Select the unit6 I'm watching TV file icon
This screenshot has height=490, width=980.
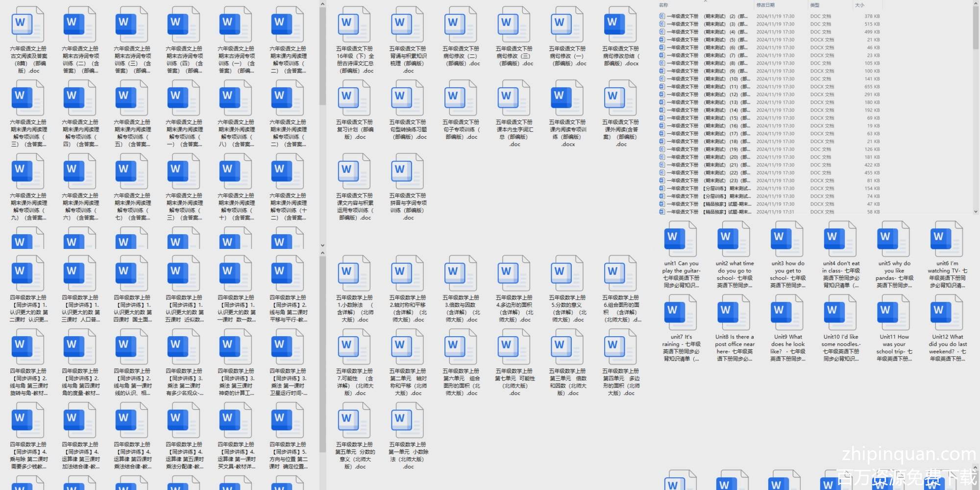947,239
